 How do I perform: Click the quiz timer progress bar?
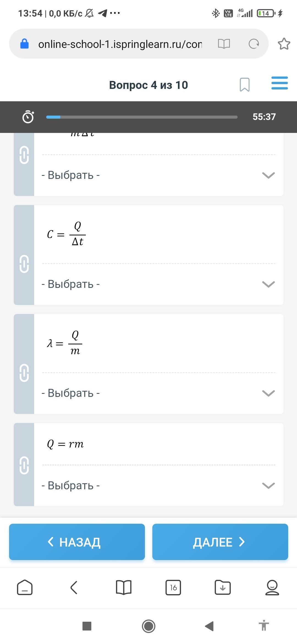click(142, 117)
